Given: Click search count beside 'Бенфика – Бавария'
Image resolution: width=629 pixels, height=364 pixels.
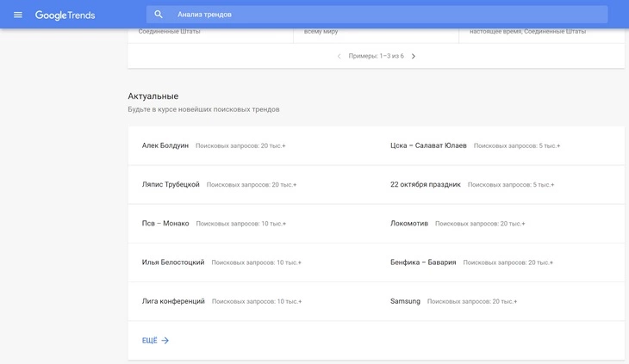Looking at the screenshot, I should tap(508, 262).
